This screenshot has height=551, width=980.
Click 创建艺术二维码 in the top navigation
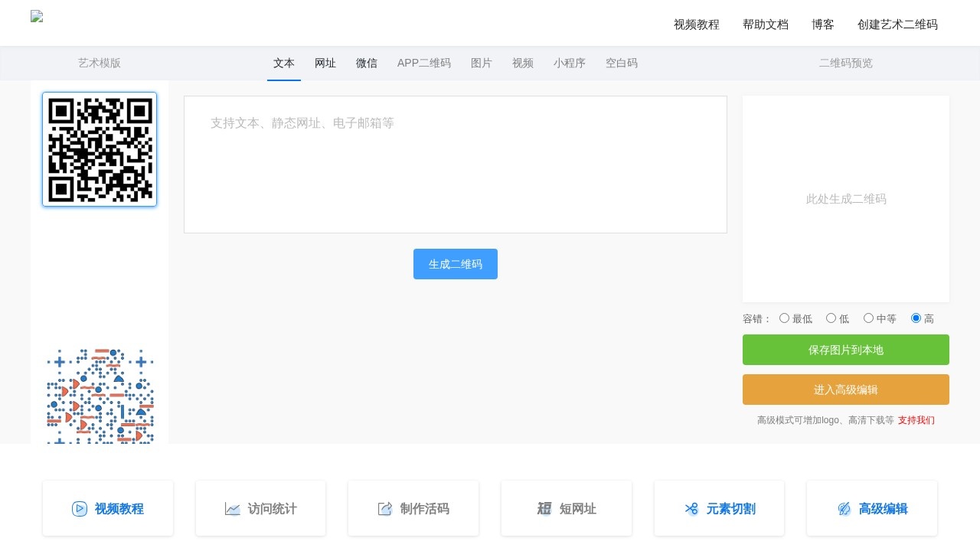[x=897, y=24]
